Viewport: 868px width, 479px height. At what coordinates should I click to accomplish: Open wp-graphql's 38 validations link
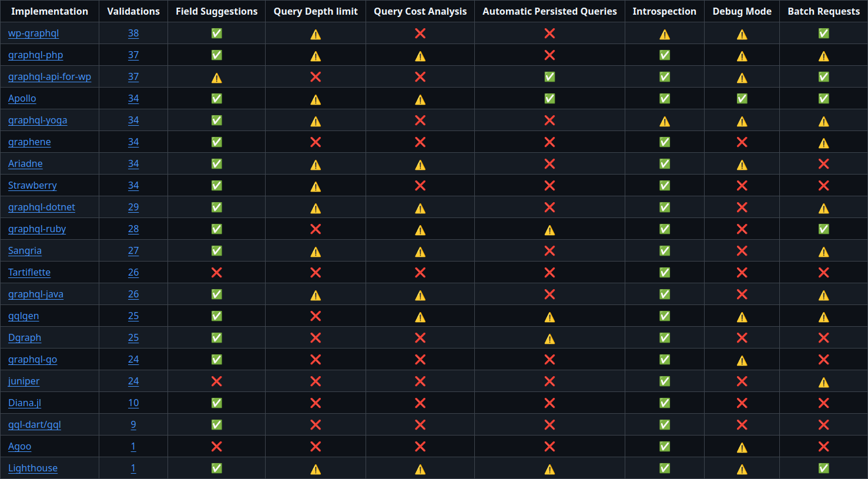tap(133, 34)
